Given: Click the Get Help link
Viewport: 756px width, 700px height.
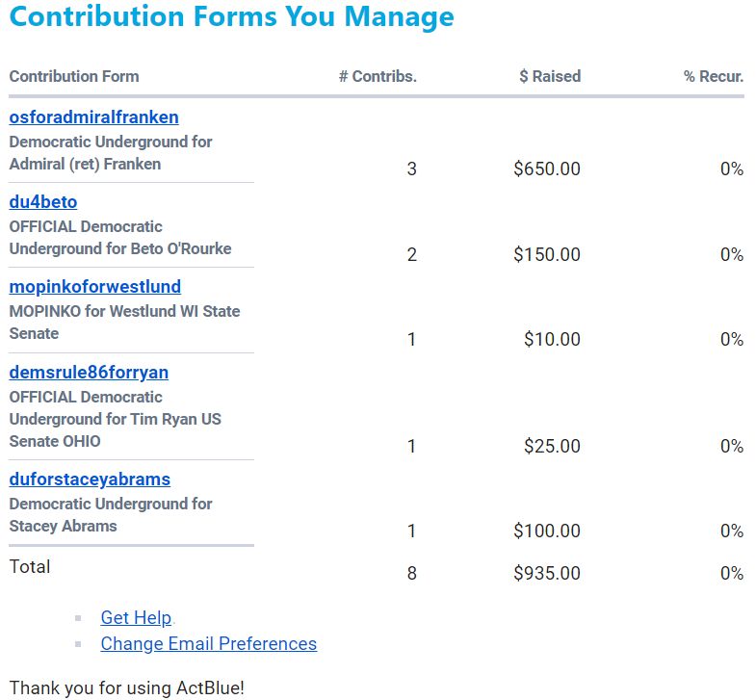Looking at the screenshot, I should click(136, 618).
